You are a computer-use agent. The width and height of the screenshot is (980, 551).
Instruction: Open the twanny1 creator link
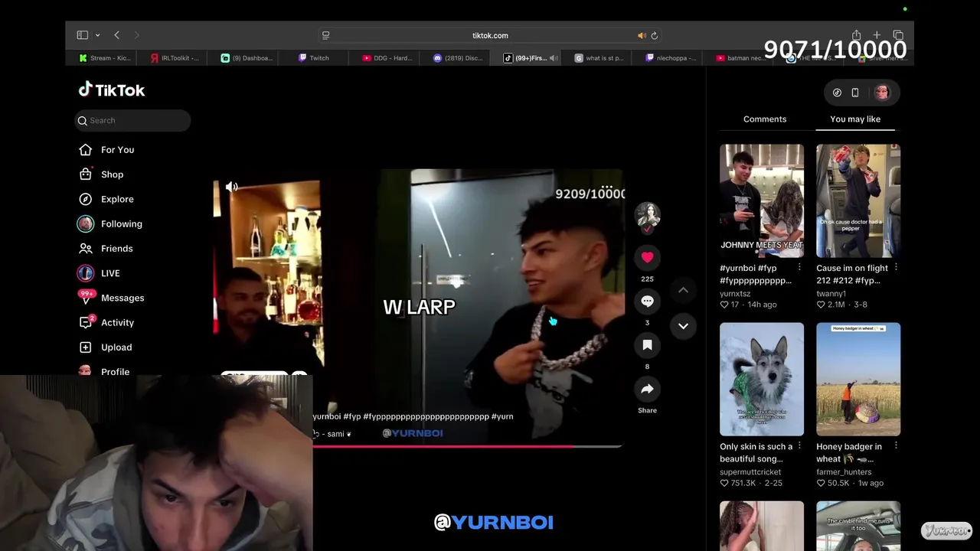click(x=831, y=294)
